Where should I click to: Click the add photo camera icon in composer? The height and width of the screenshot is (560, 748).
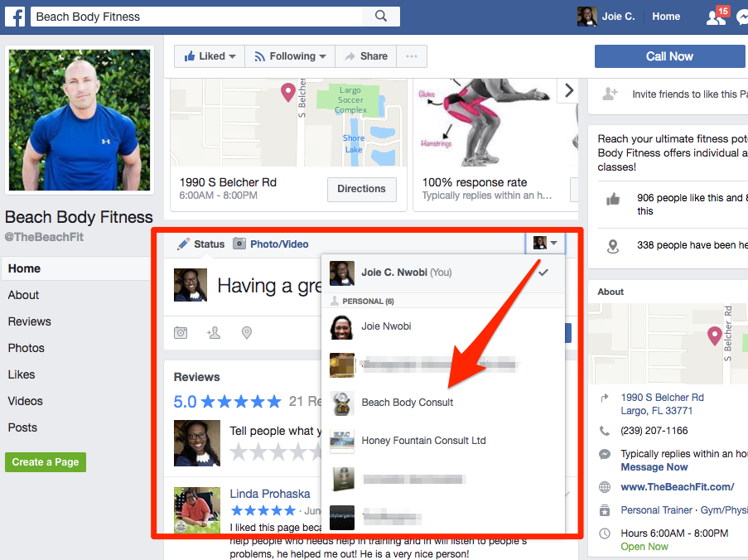pyautogui.click(x=181, y=332)
